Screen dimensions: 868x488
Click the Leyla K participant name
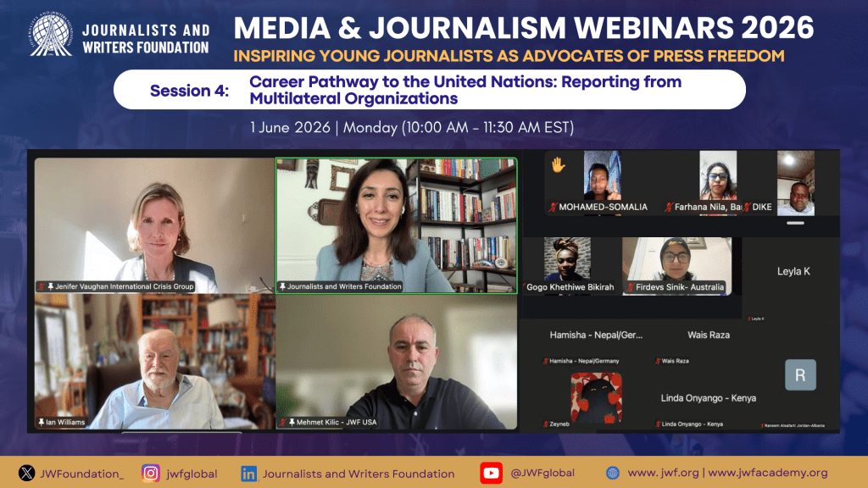[x=793, y=271]
